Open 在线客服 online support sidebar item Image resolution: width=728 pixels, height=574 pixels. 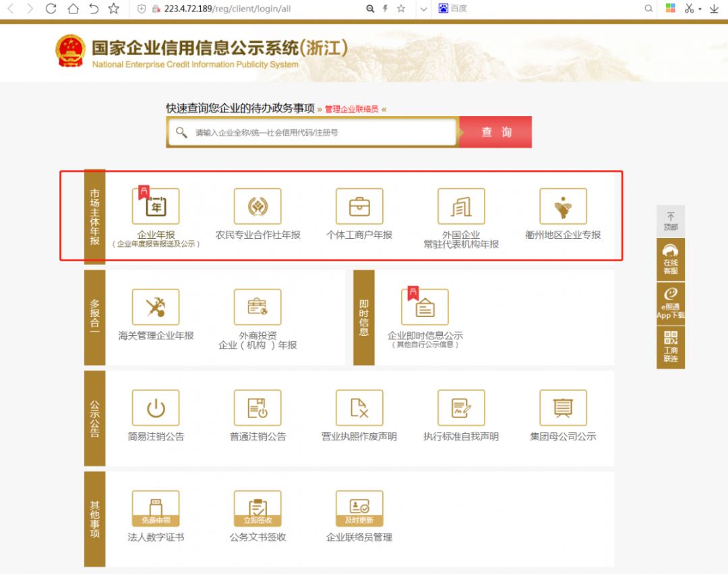tap(671, 259)
